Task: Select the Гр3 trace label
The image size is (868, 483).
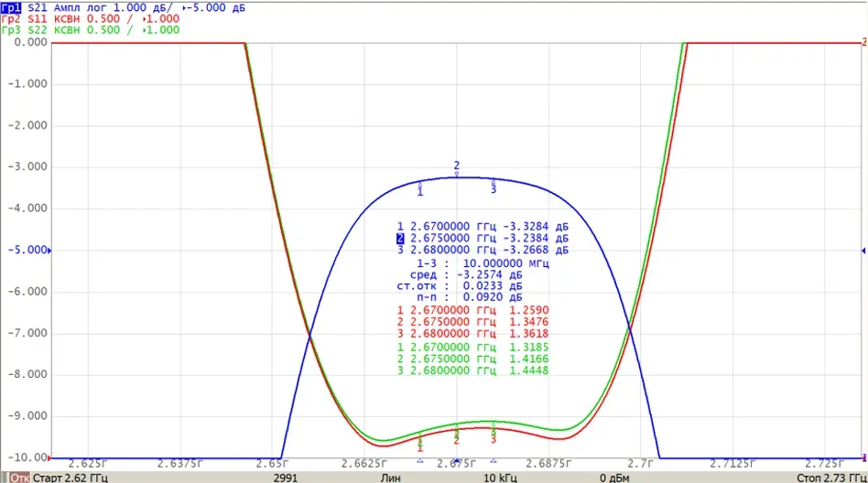Action: [x=11, y=30]
